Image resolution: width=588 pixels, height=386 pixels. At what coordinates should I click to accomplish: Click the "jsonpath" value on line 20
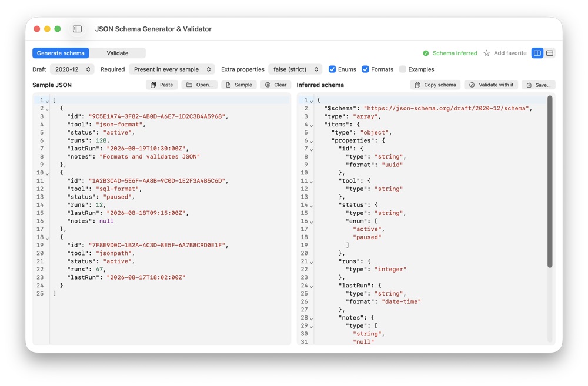(x=113, y=253)
